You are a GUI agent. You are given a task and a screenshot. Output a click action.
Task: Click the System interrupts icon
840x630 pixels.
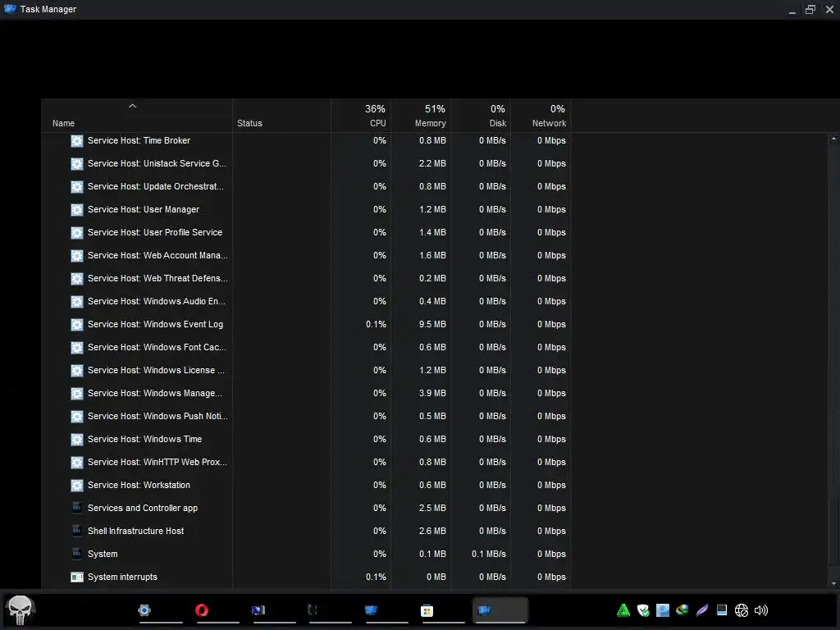[77, 577]
